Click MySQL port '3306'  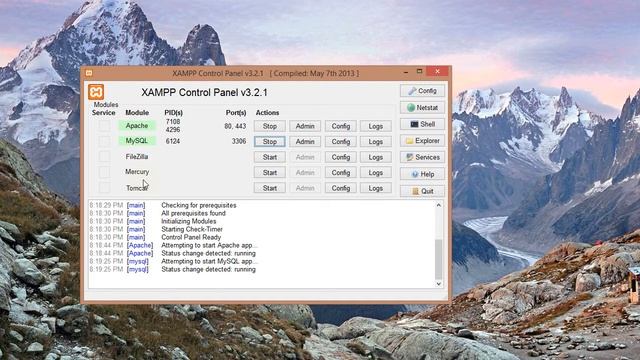click(x=239, y=141)
